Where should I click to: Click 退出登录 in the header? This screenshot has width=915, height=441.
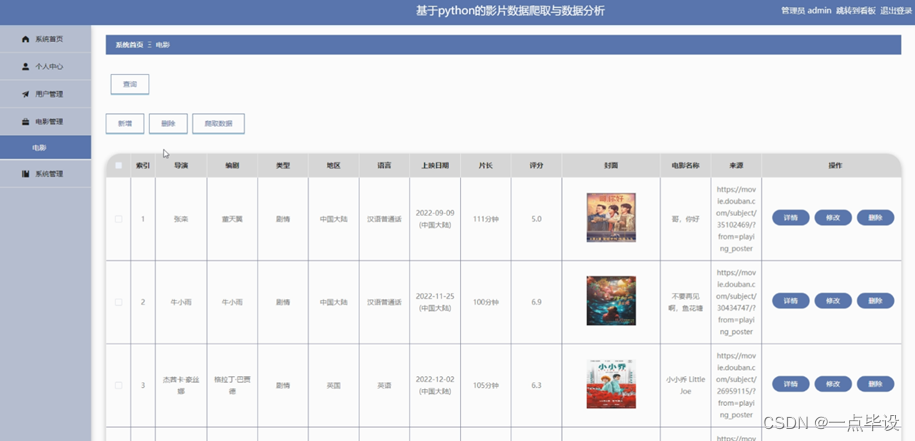(x=896, y=11)
